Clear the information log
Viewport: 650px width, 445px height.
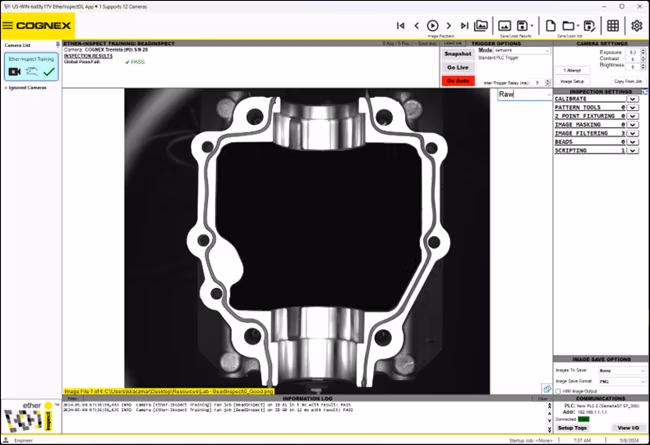pos(542,399)
